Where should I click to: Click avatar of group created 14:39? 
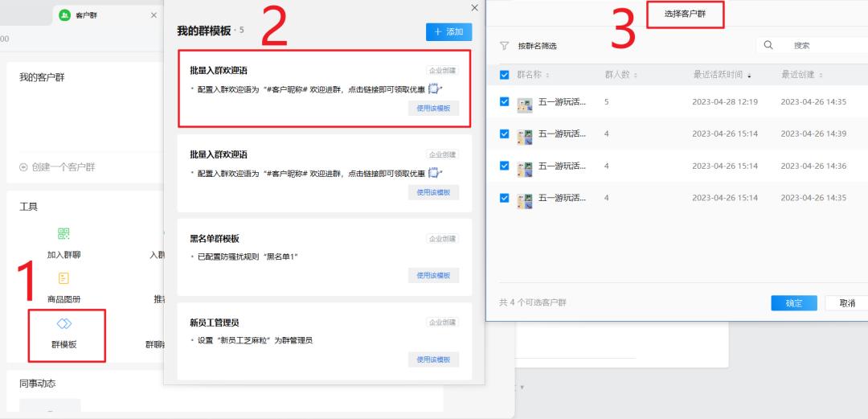(525, 137)
